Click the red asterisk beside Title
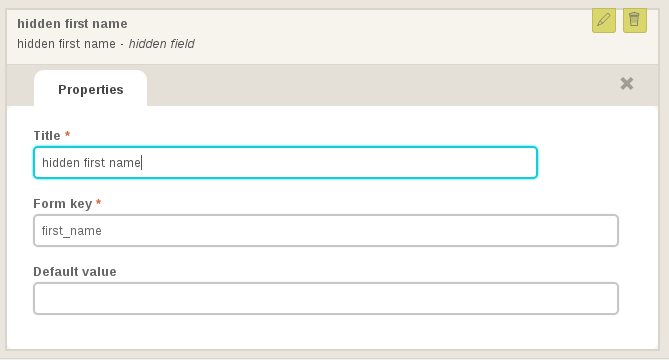Screen dimensions: 669x360 tap(67, 135)
